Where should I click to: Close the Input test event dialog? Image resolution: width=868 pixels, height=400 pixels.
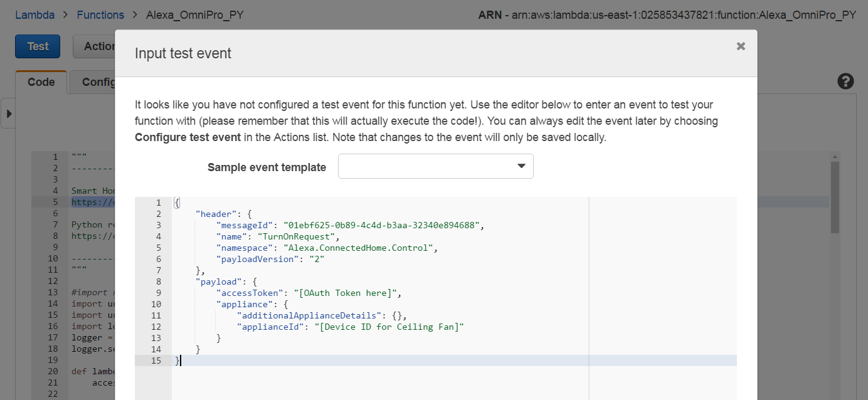[741, 46]
